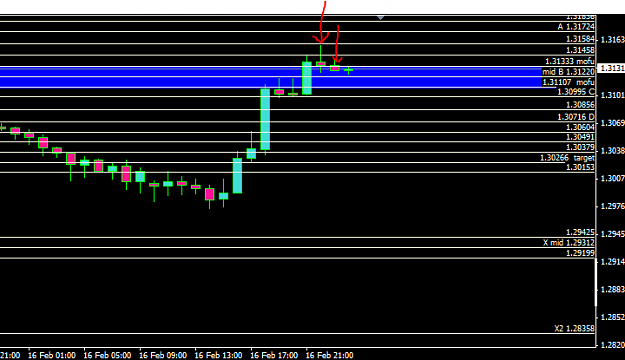Select the 'A 1.31724' level label
This screenshot has width=625, height=360.
coord(576,27)
